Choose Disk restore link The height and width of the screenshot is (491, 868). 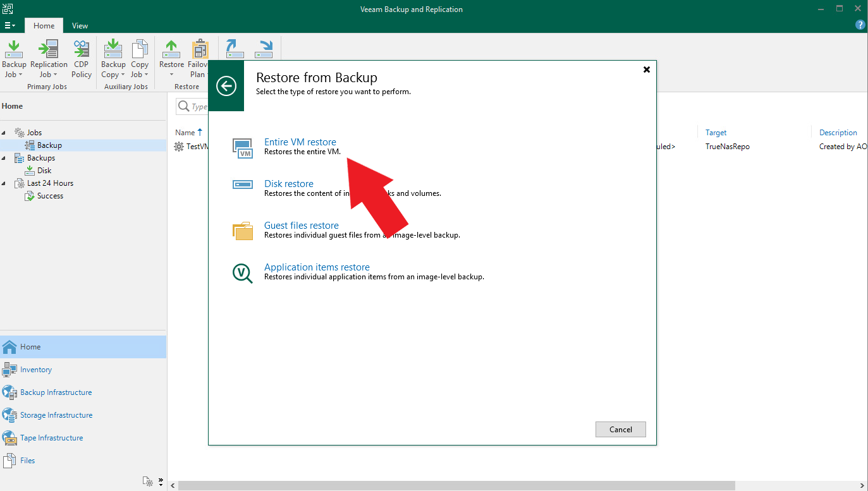289,184
